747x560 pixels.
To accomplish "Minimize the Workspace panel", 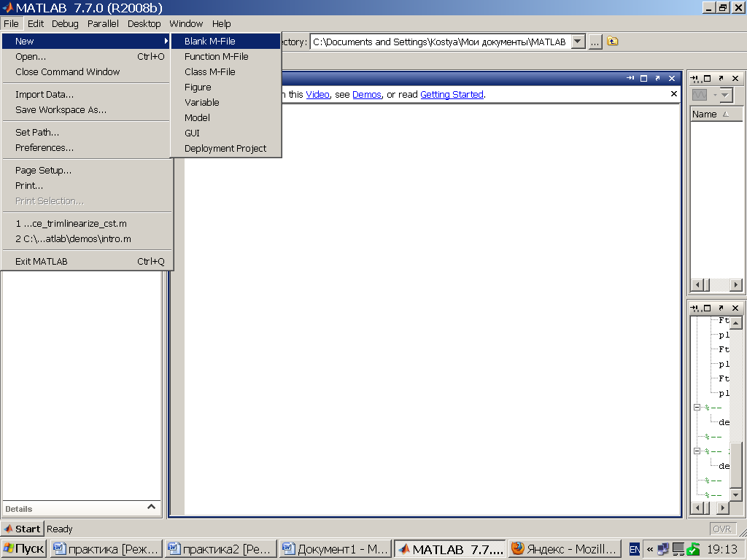I will (x=695, y=79).
